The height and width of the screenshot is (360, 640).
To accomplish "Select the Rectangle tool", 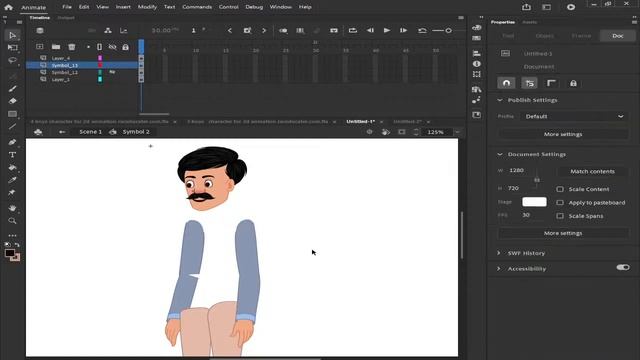I will [12, 114].
